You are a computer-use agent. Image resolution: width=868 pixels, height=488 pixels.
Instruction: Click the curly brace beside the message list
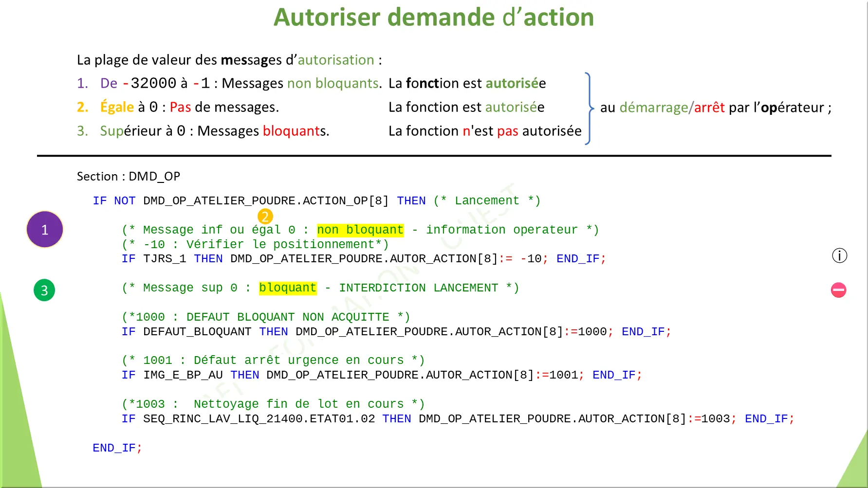pyautogui.click(x=588, y=108)
